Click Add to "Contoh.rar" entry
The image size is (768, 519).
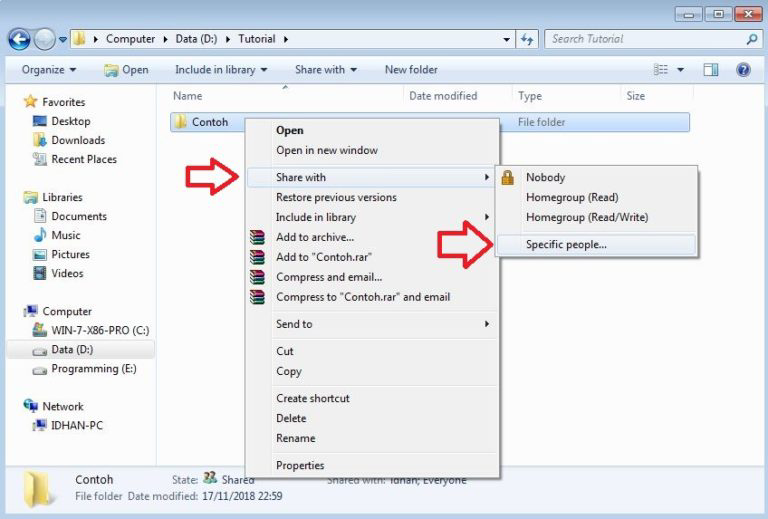click(372, 257)
